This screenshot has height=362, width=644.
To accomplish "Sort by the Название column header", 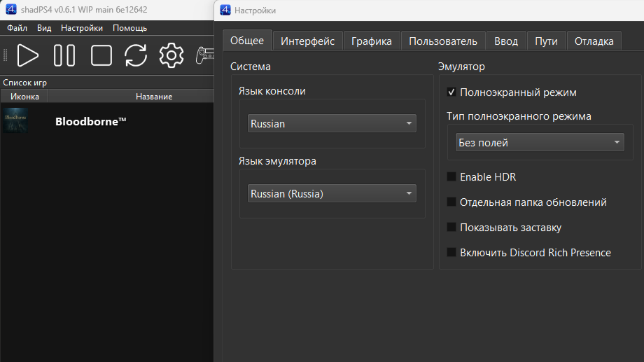I will pyautogui.click(x=154, y=97).
